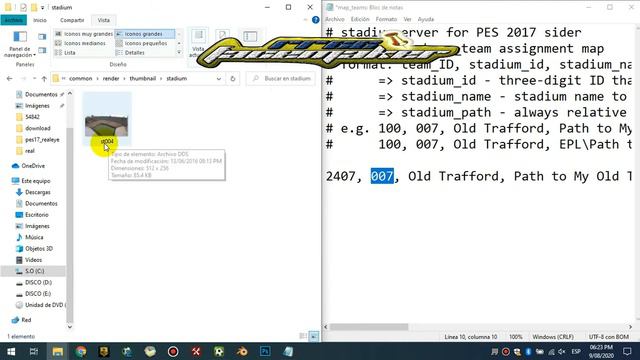Expand the address bar history dropdown
Viewport: 640px width, 360px height.
click(x=219, y=78)
